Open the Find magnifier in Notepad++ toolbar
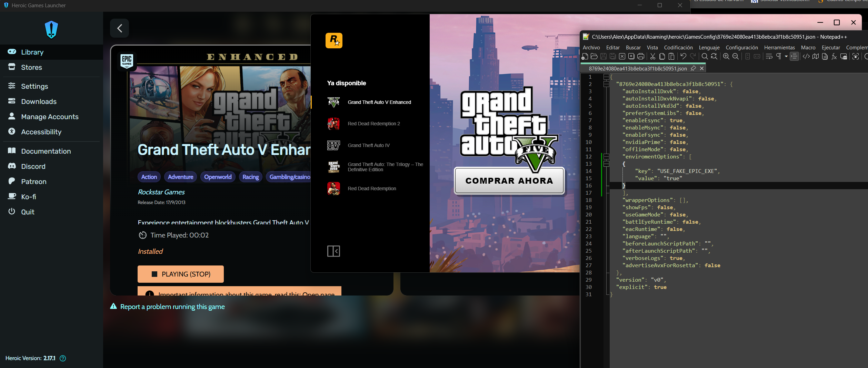 point(705,57)
